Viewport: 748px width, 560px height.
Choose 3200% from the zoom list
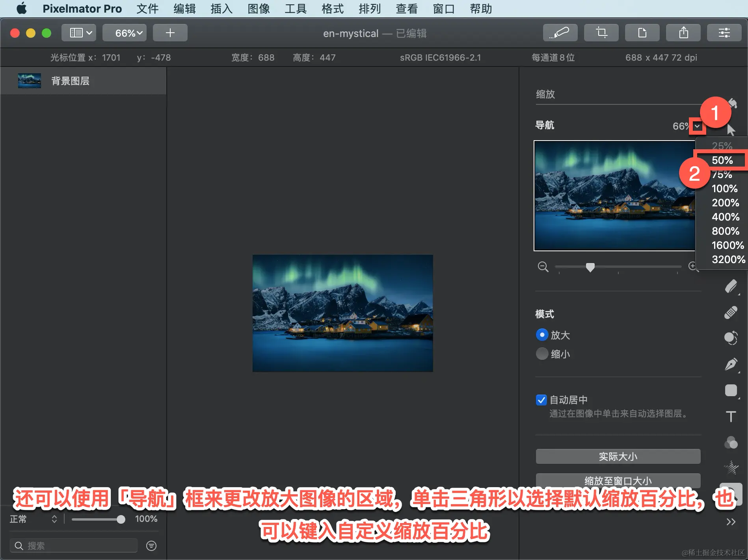point(728,260)
